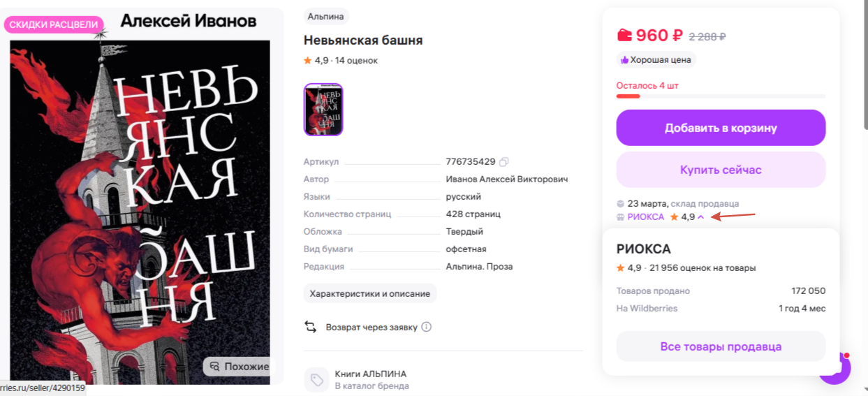The height and width of the screenshot is (396, 868).
Task: Click the orange star beside 14 оценок
Action: (308, 61)
